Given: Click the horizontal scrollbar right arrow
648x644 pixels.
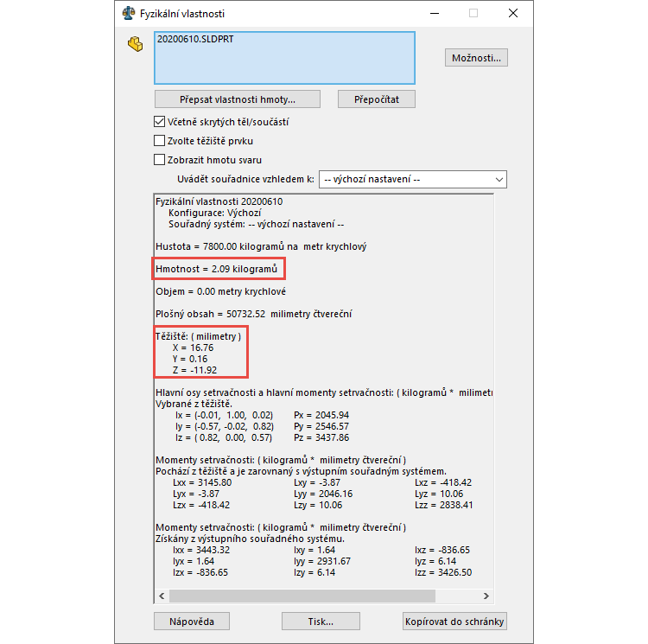Looking at the screenshot, I should [486, 596].
